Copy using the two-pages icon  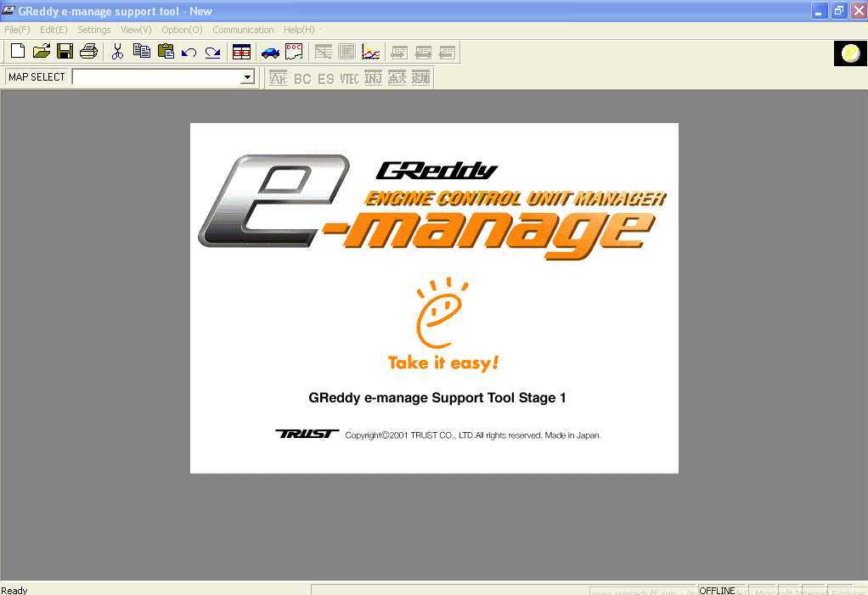[142, 52]
